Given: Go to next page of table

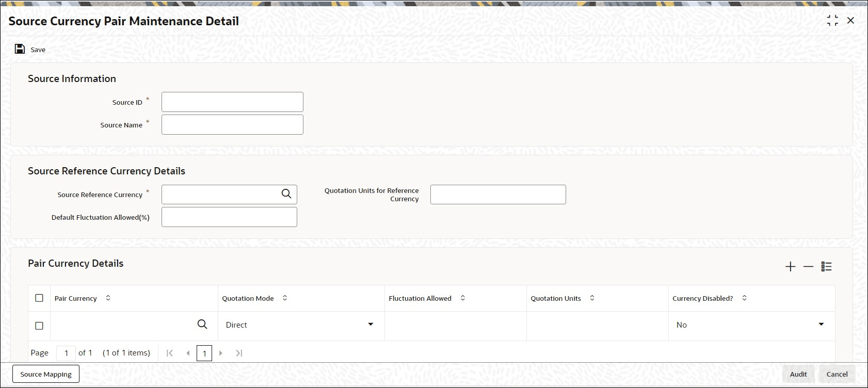Looking at the screenshot, I should [221, 353].
